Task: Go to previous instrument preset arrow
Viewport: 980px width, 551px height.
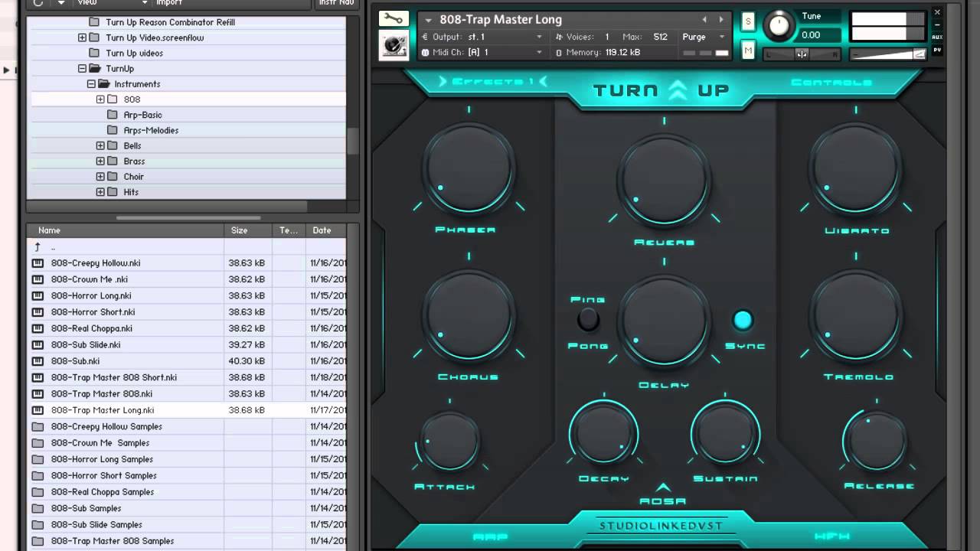Action: tap(705, 20)
